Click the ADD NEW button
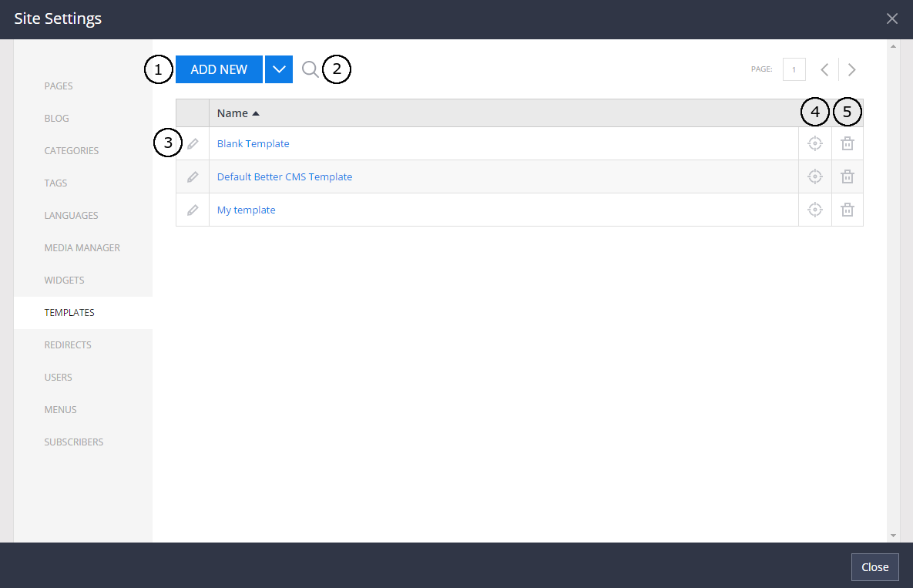This screenshot has width=913, height=588. tap(219, 69)
